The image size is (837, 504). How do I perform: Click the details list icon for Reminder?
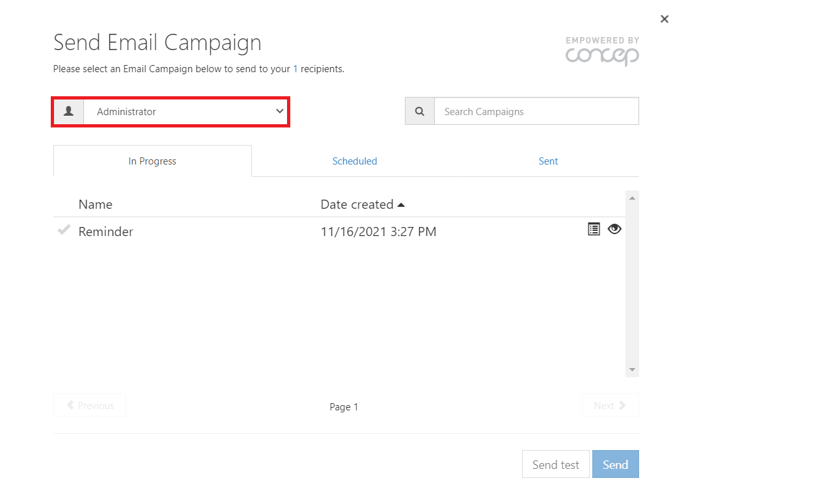click(594, 229)
